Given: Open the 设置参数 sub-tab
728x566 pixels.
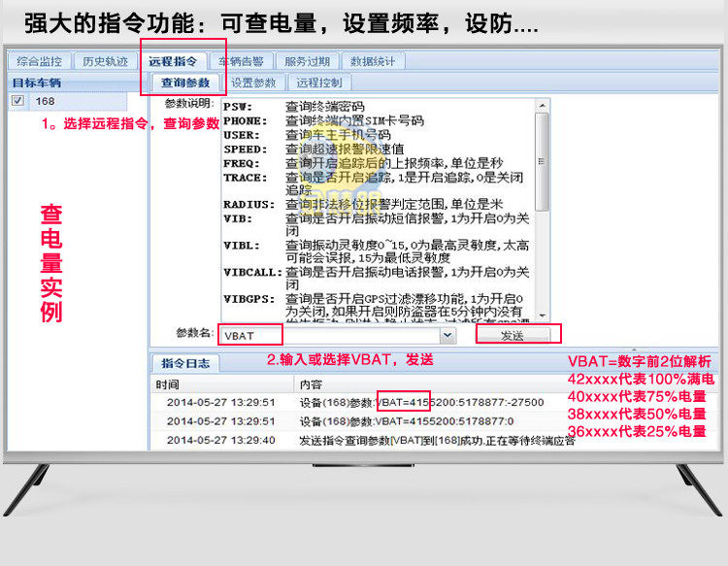Looking at the screenshot, I should [x=253, y=83].
